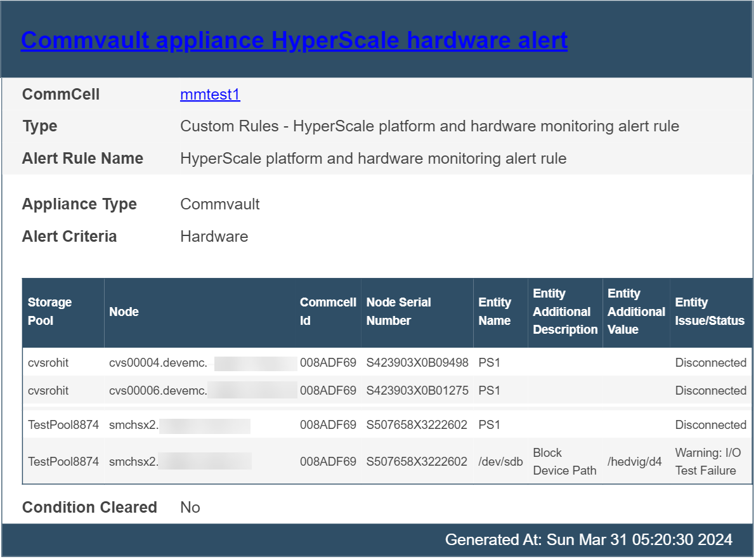The height and width of the screenshot is (559, 756).
Task: Select the /hedvig/d4 additional value cell
Action: coord(634,462)
